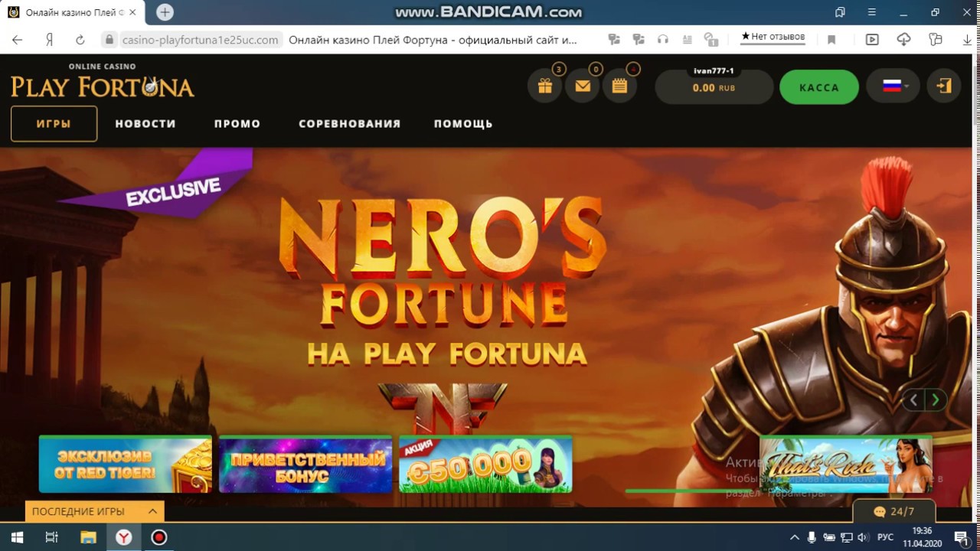The height and width of the screenshot is (551, 980).
Task: Show the next banner slide arrow
Action: 936,400
